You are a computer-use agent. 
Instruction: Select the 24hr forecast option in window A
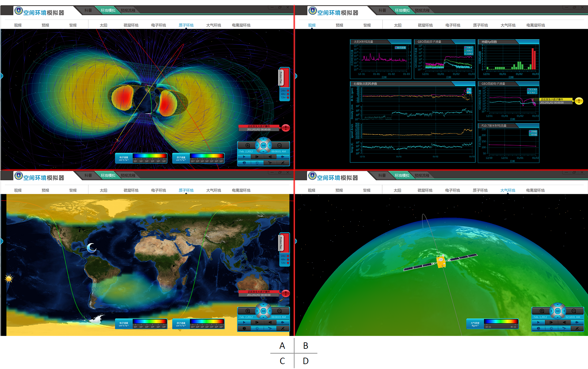point(285,91)
